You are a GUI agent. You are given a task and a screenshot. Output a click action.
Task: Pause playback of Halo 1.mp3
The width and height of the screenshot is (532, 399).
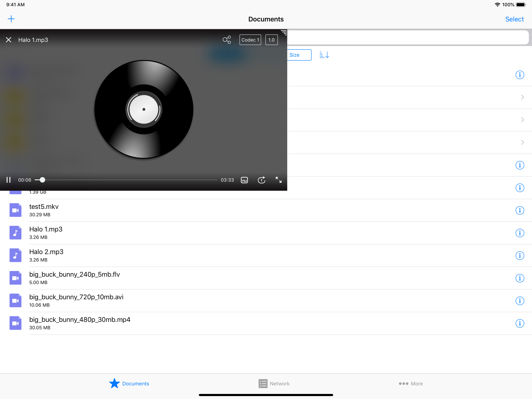8,180
